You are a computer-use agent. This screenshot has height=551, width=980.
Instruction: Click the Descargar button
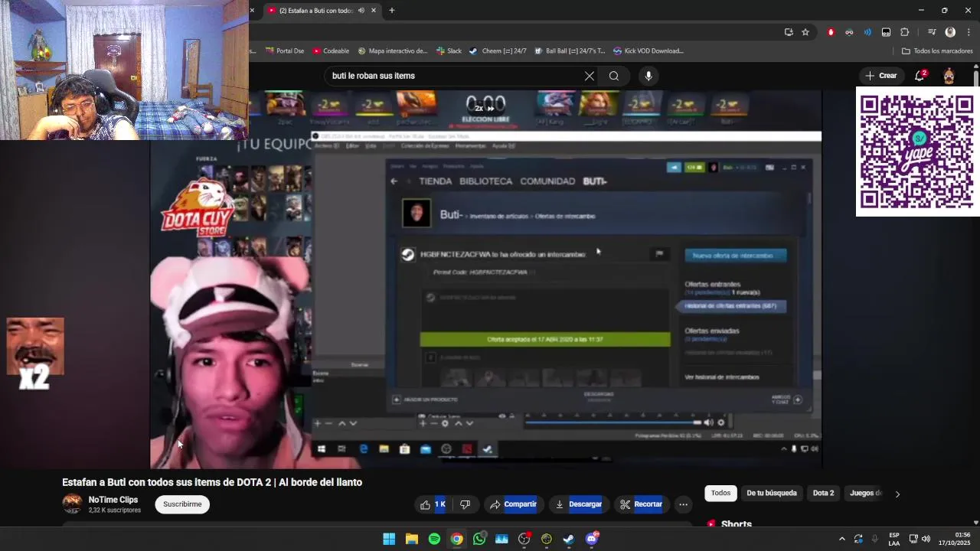(578, 504)
